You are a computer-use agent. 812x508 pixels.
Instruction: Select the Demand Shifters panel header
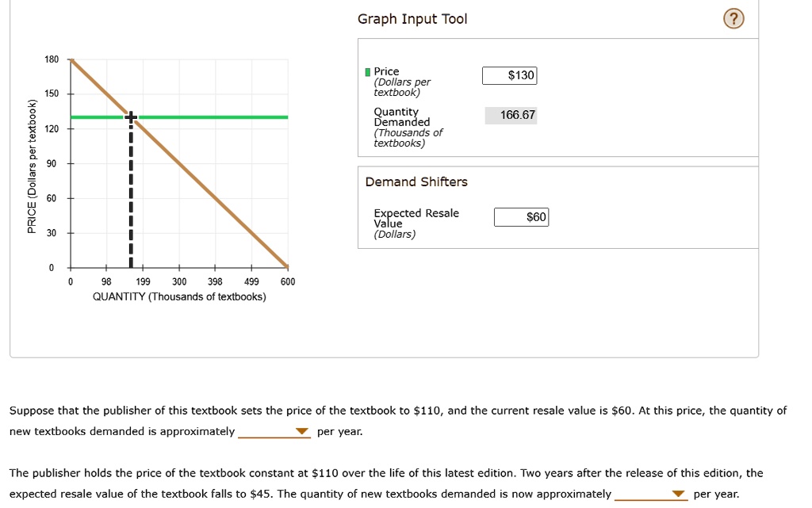[x=416, y=181]
